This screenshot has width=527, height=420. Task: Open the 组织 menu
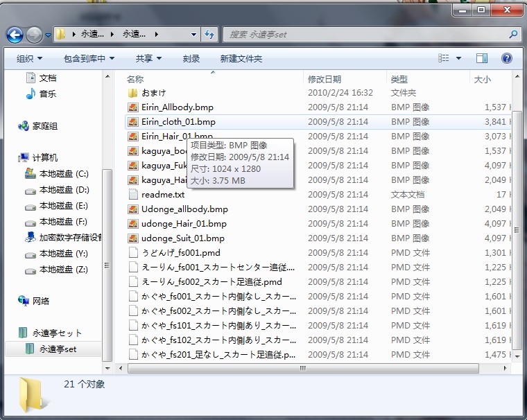point(30,59)
